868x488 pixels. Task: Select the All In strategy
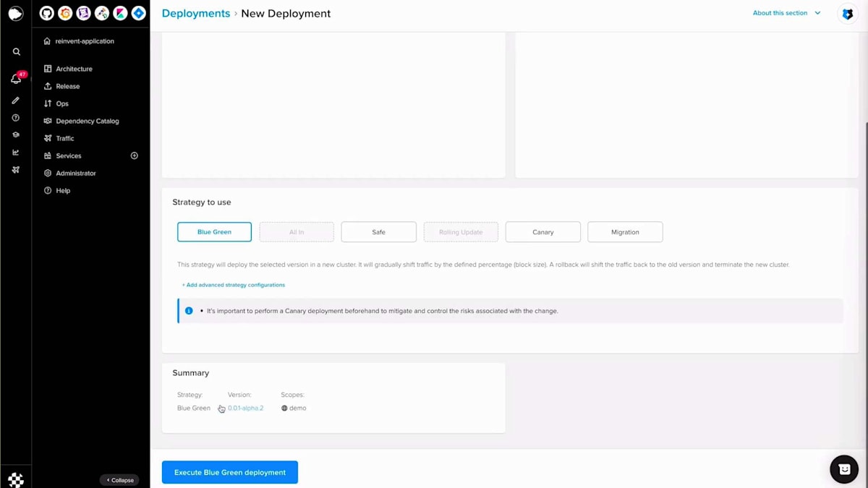tap(297, 232)
